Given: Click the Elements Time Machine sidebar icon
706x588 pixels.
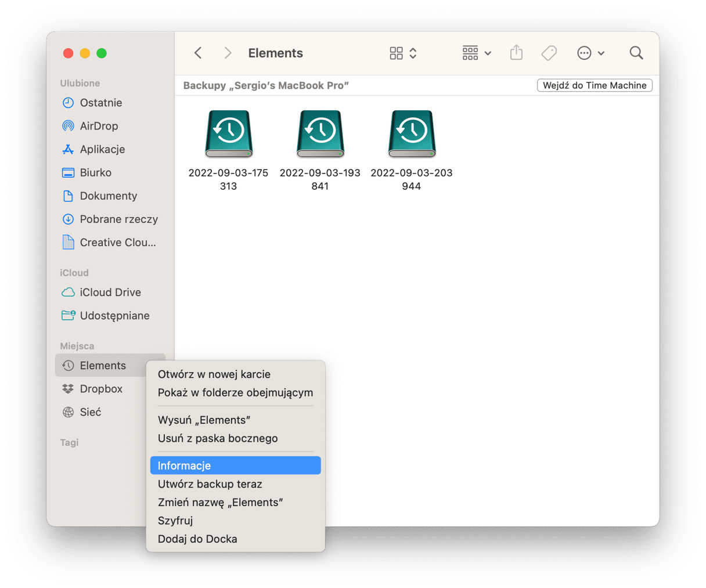Looking at the screenshot, I should (x=68, y=365).
